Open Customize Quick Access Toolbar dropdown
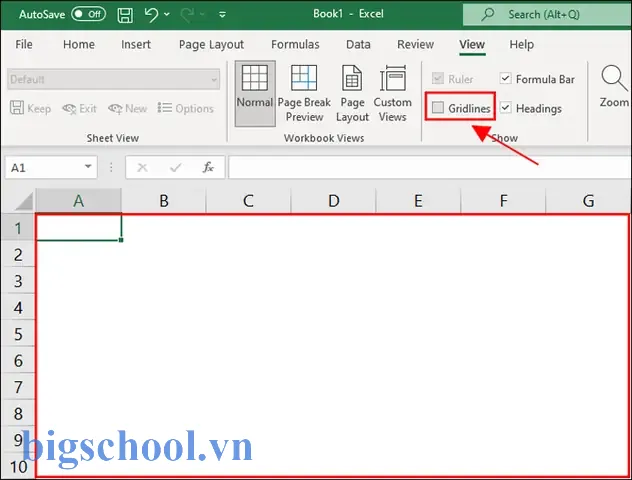The width and height of the screenshot is (632, 480). 222,15
